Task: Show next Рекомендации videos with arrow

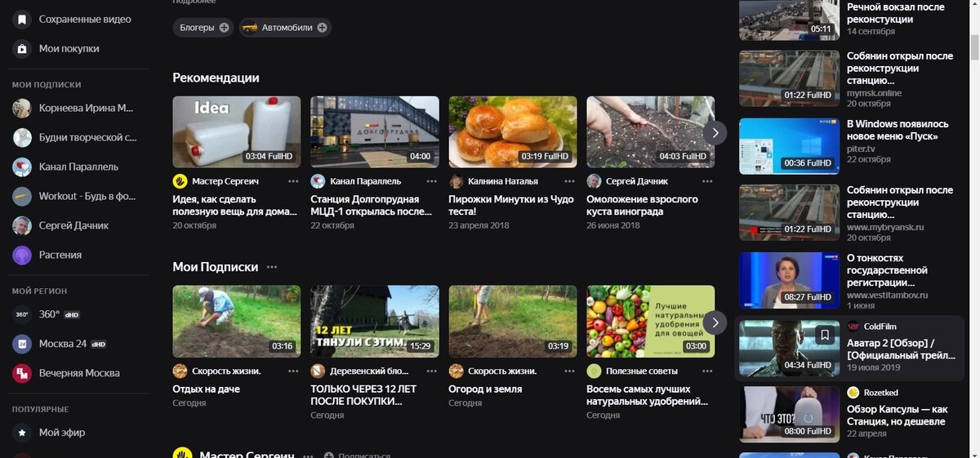Action: (715, 132)
